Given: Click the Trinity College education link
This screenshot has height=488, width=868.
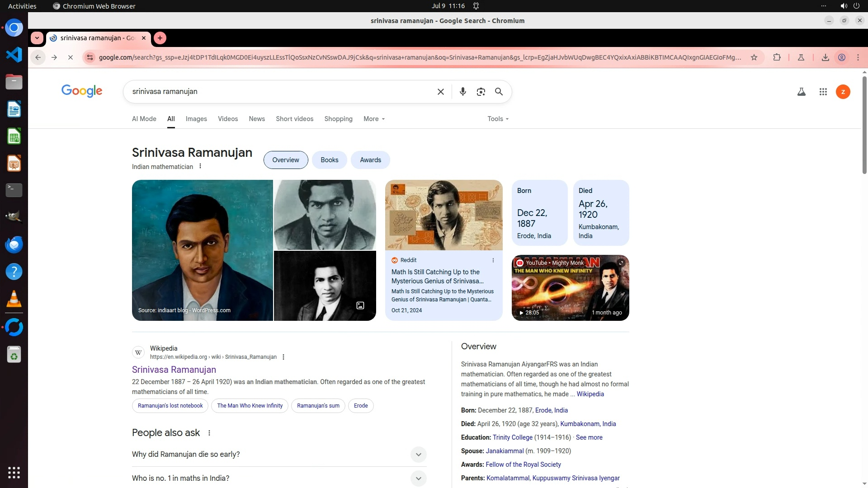Looking at the screenshot, I should coord(512,437).
